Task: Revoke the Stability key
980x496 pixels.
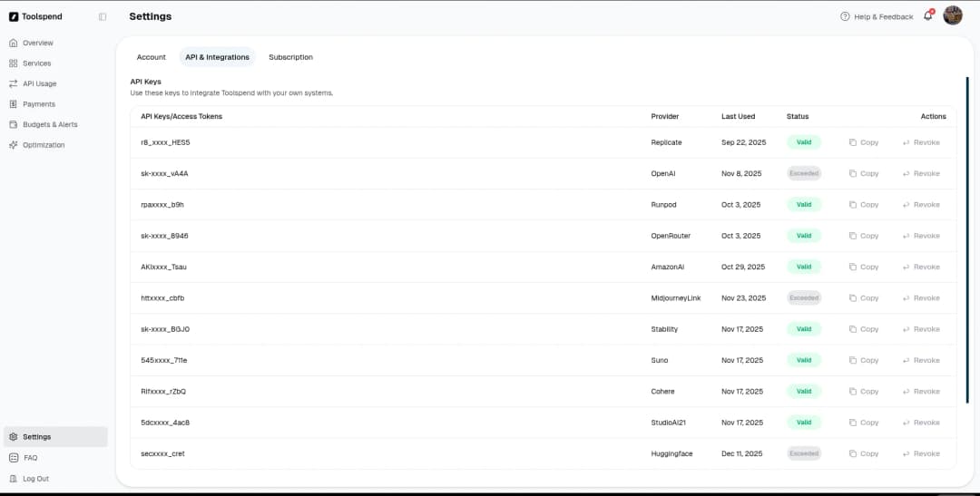Action: coord(921,329)
